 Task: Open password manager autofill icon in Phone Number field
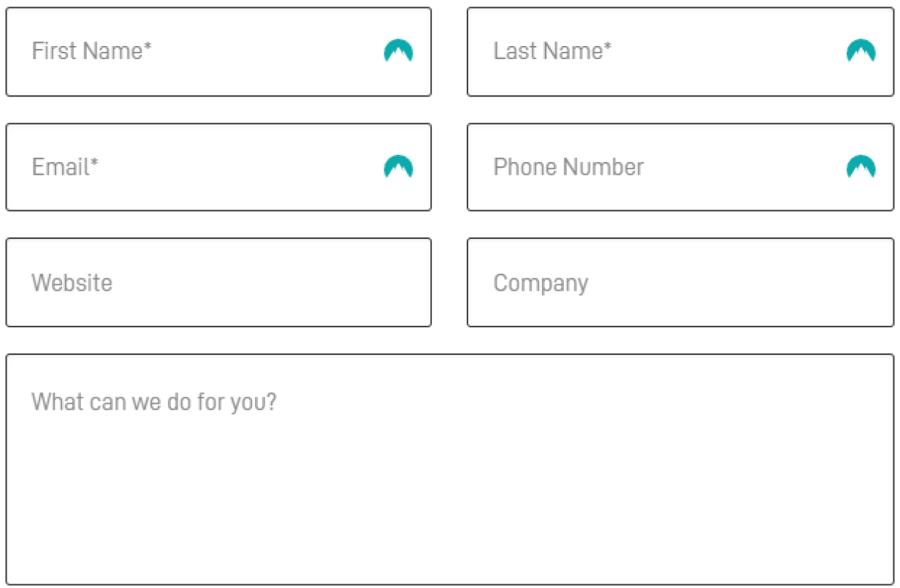(x=861, y=167)
